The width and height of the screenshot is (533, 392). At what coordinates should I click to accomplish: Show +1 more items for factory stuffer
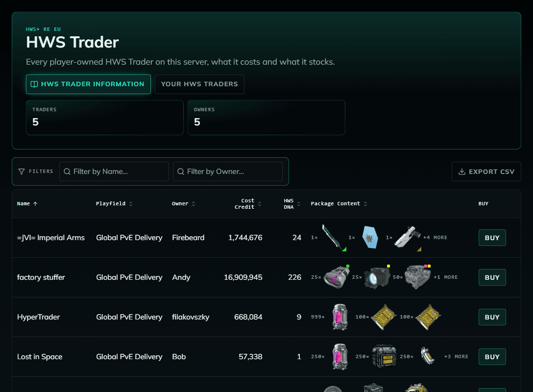click(x=446, y=277)
